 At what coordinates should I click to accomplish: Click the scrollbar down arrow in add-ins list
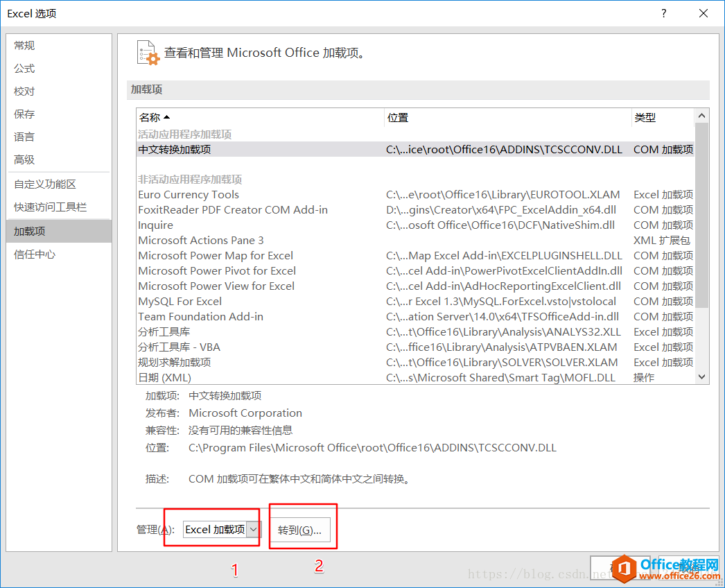[701, 377]
